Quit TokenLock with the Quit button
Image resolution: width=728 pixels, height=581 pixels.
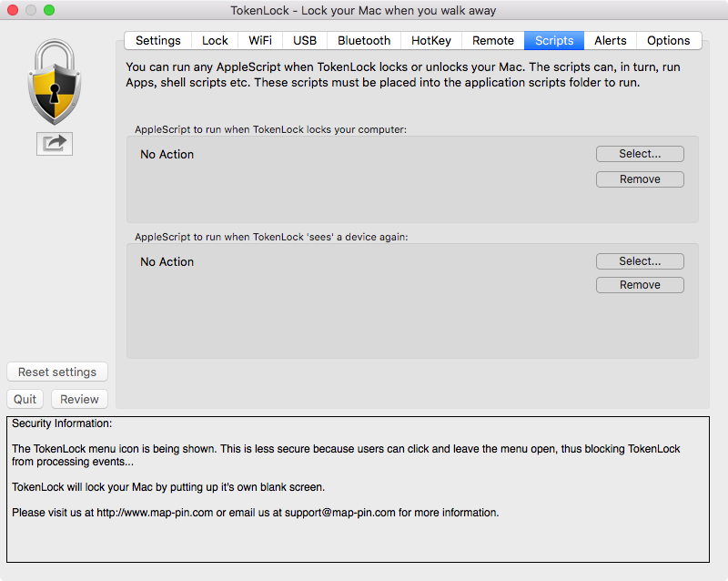pyautogui.click(x=25, y=399)
